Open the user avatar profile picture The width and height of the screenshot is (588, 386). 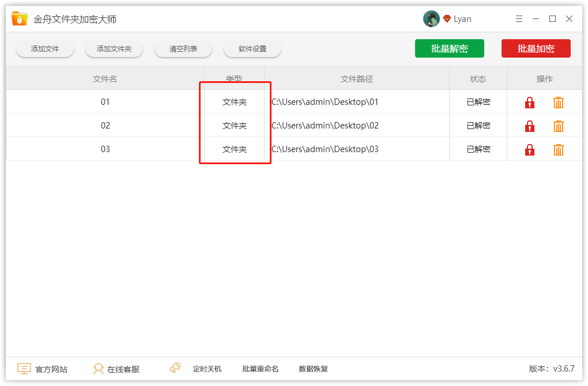(431, 19)
